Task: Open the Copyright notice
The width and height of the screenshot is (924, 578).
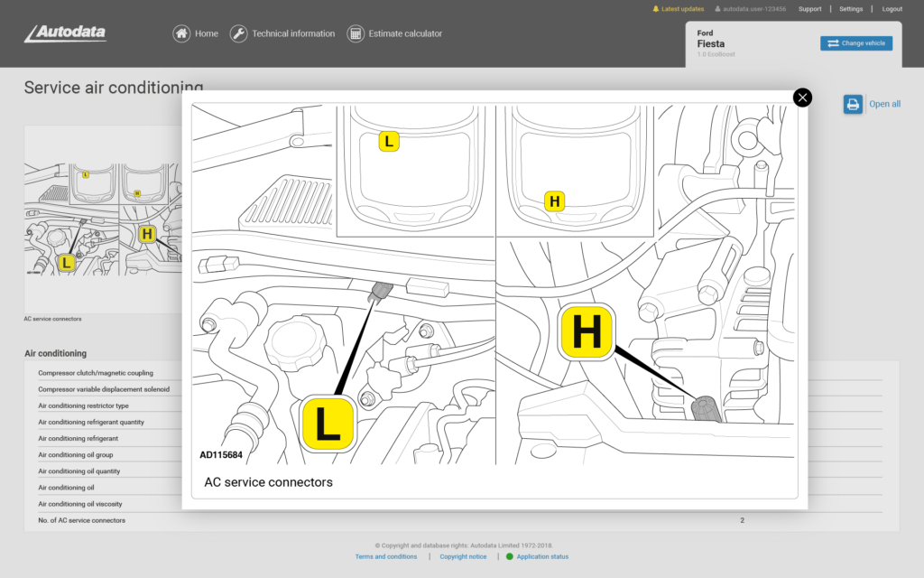Action: pos(463,557)
